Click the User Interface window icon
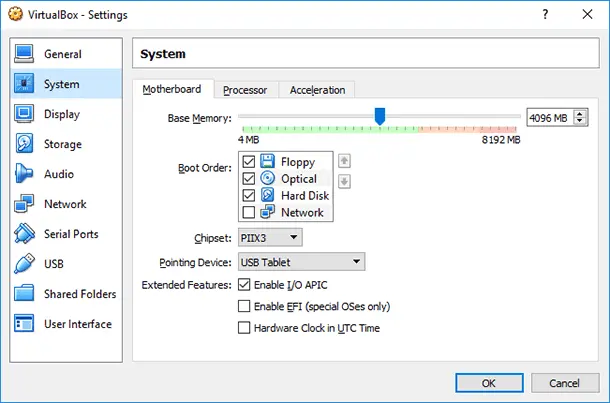This screenshot has height=403, width=610. pos(24,323)
